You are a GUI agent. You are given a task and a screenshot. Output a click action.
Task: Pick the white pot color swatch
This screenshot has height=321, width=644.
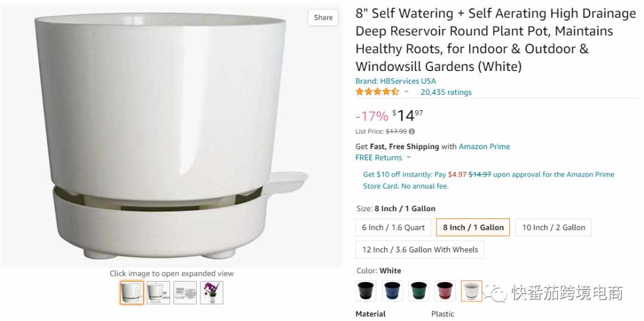click(x=472, y=291)
